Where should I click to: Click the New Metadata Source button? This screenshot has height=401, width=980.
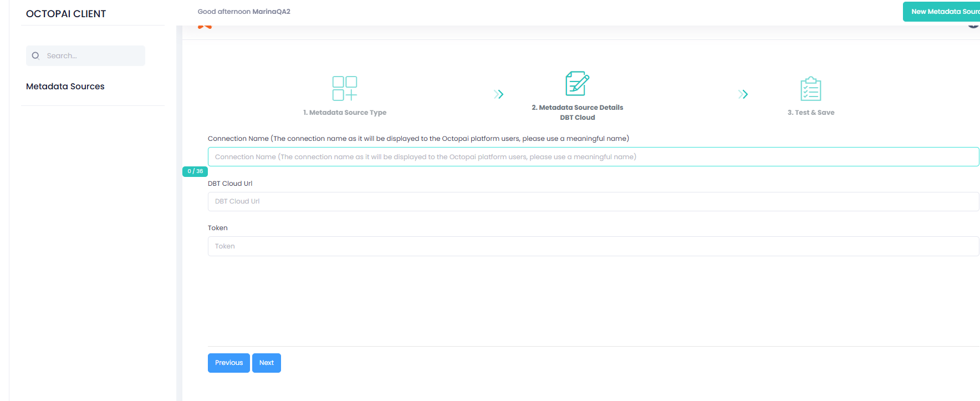point(941,12)
